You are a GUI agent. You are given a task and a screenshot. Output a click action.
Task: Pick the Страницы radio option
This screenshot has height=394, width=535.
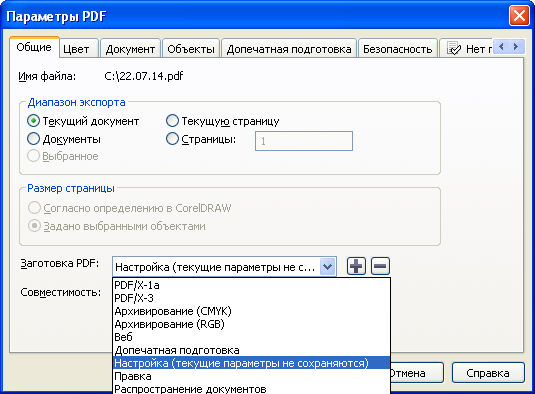click(172, 139)
